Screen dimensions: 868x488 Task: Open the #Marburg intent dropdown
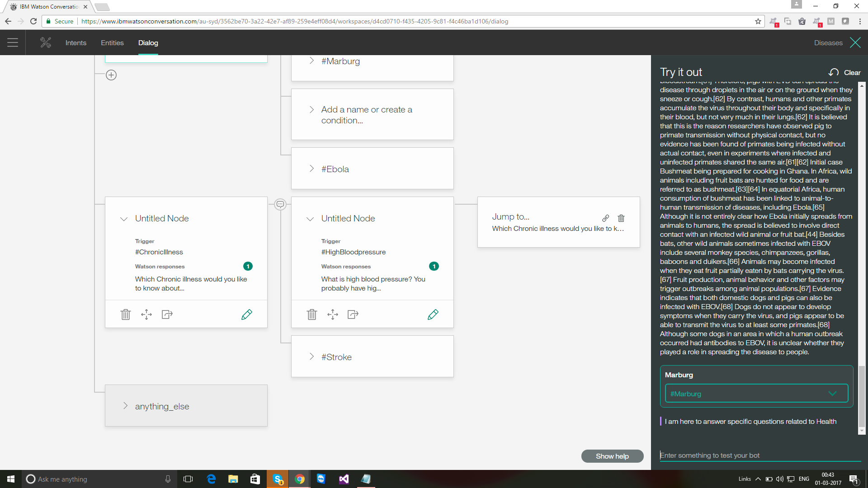click(832, 394)
